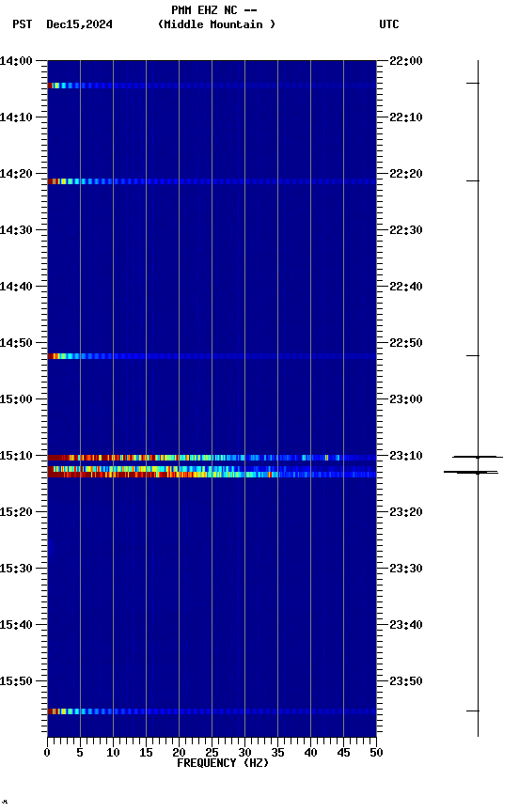Viewport: 519px width, 812px height.
Task: Click the spectrogram event band near 14:21
Action: coord(212,181)
